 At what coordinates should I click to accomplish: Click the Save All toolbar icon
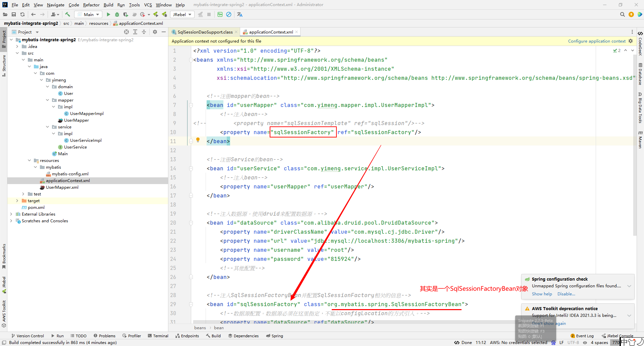coord(14,14)
